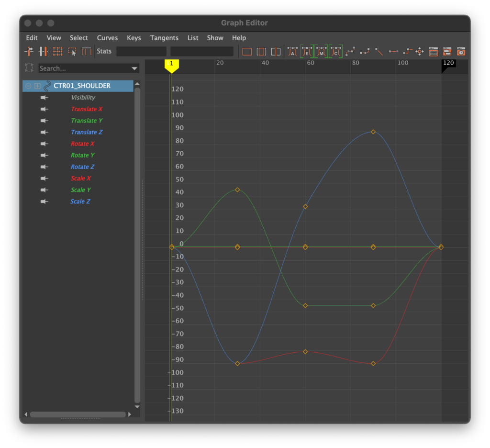The width and height of the screenshot is (490, 448).
Task: Open the Tangents menu
Action: point(164,38)
